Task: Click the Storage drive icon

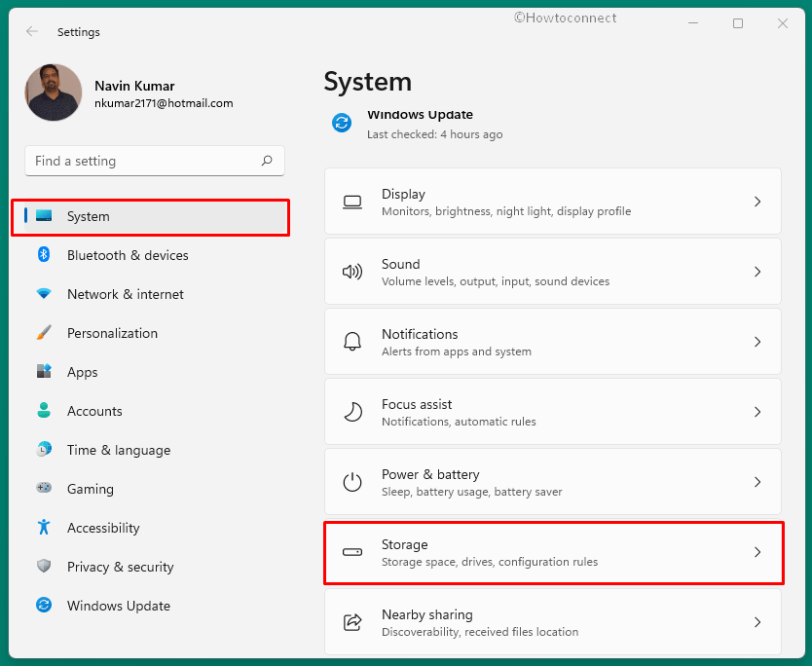Action: 352,552
